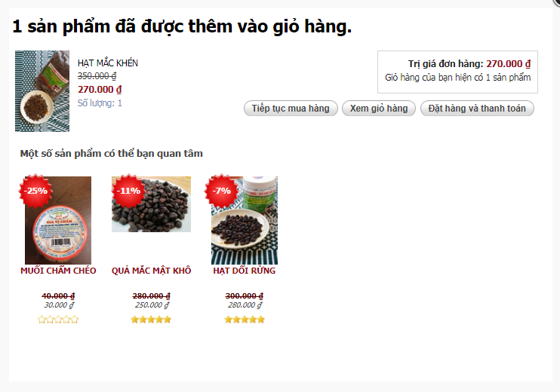Click the HẠT MẮC KHÉN product name
This screenshot has height=392, width=560.
click(108, 63)
